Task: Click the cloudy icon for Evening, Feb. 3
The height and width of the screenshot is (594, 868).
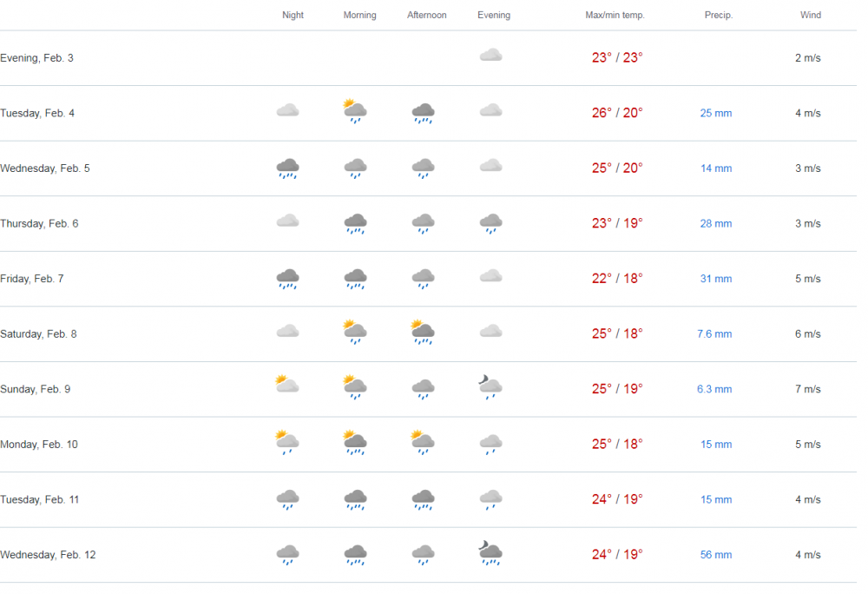Action: (x=490, y=54)
